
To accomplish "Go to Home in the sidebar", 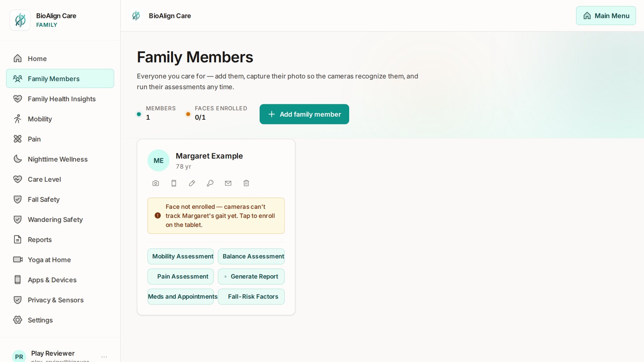I will click(60, 59).
